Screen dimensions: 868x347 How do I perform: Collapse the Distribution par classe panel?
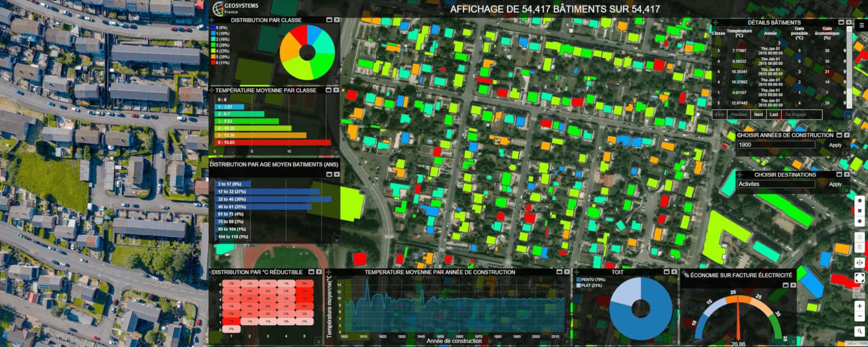[x=329, y=20]
